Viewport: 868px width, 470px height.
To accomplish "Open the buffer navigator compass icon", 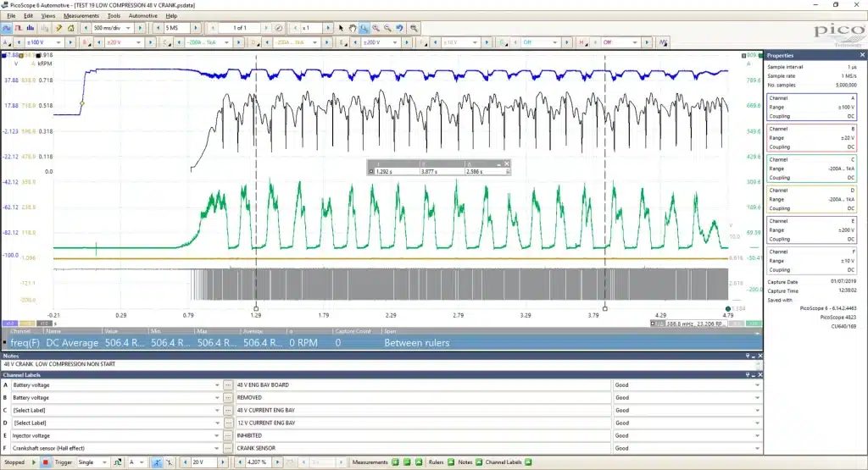I will pyautogui.click(x=279, y=28).
